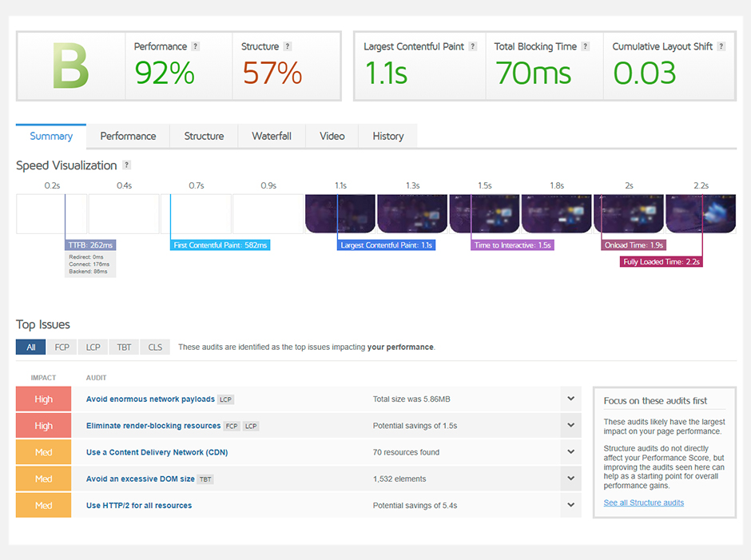The width and height of the screenshot is (751, 560).
Task: Click the help icon next to Performance
Action: coord(196,46)
